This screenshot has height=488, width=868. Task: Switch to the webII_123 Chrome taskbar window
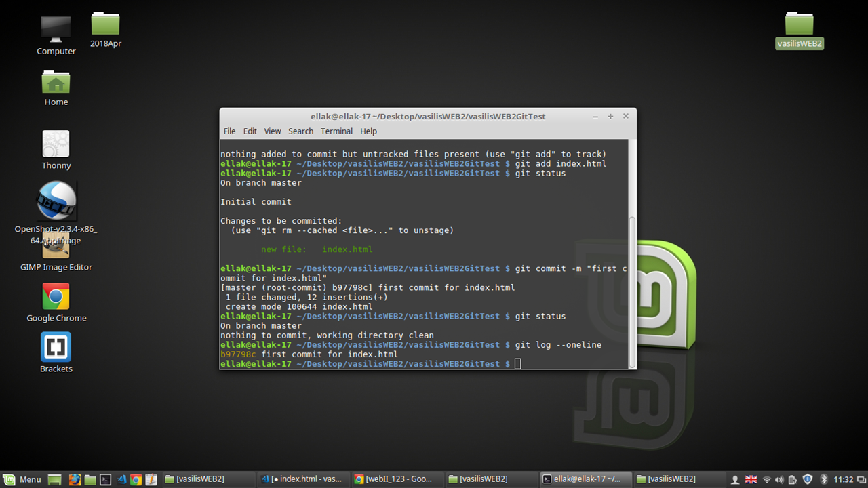tap(397, 479)
